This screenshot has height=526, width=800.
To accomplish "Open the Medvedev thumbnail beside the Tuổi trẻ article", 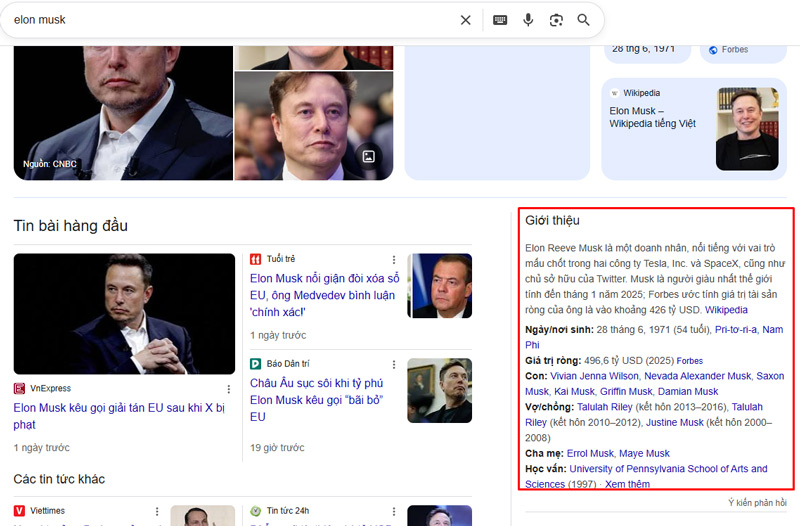I will click(x=440, y=286).
